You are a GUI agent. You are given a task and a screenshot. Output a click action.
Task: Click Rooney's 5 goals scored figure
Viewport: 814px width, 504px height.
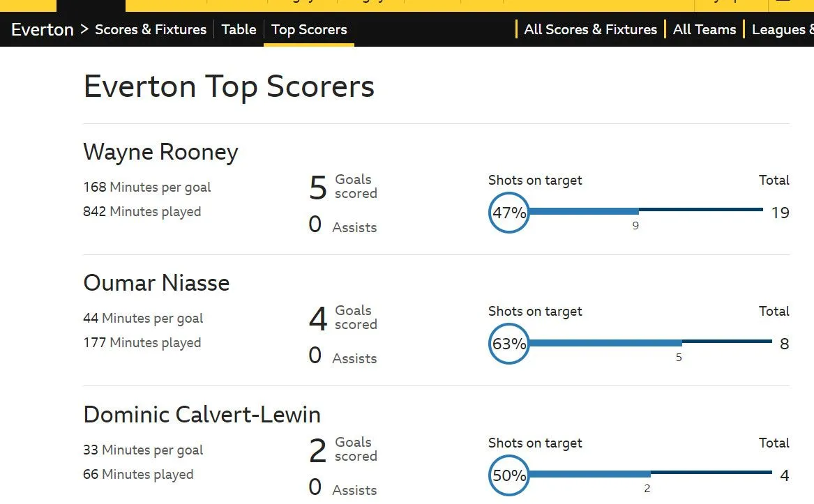click(317, 188)
